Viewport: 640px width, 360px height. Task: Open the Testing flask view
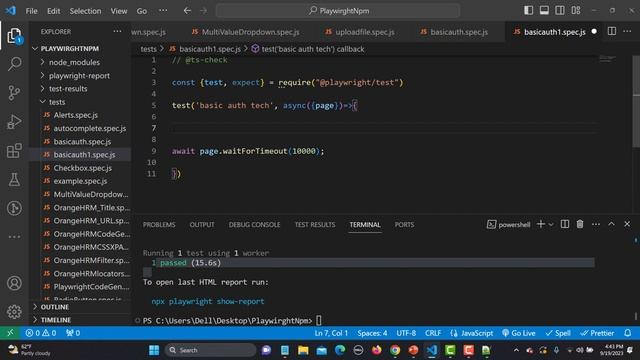tap(14, 179)
